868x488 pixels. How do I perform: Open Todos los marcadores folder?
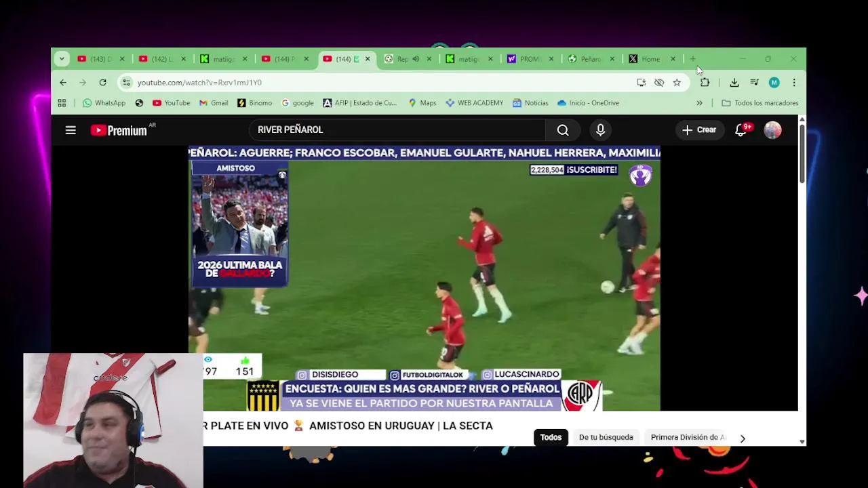759,103
